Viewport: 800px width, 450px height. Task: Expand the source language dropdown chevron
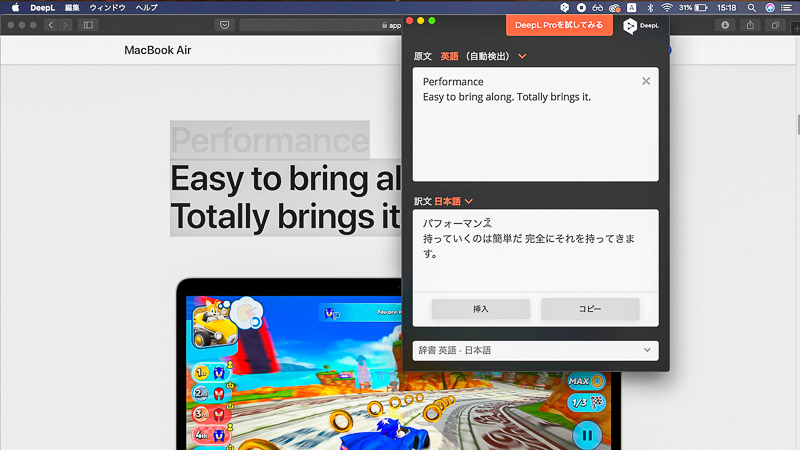(522, 56)
